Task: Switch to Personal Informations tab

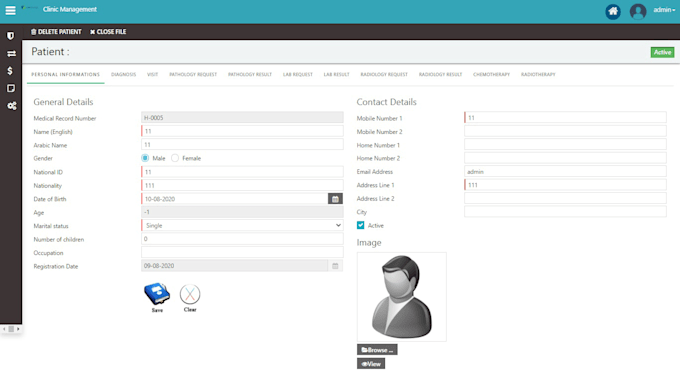Action: [x=65, y=75]
